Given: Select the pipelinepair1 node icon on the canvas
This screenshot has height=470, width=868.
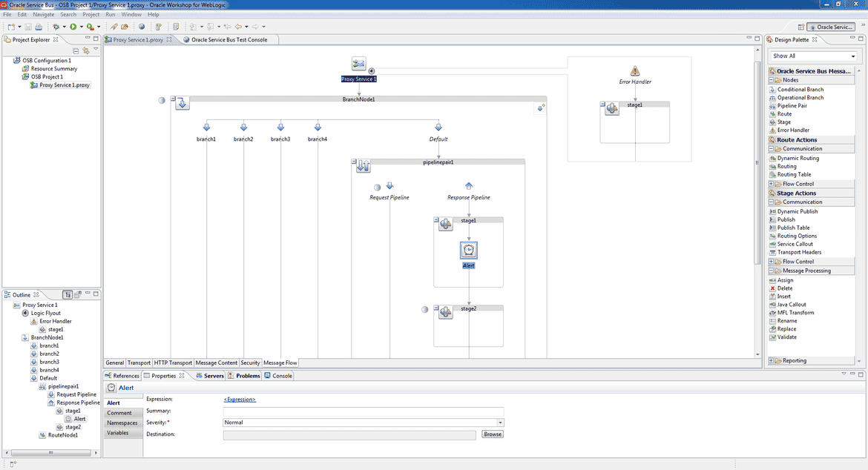Looking at the screenshot, I should pyautogui.click(x=363, y=165).
